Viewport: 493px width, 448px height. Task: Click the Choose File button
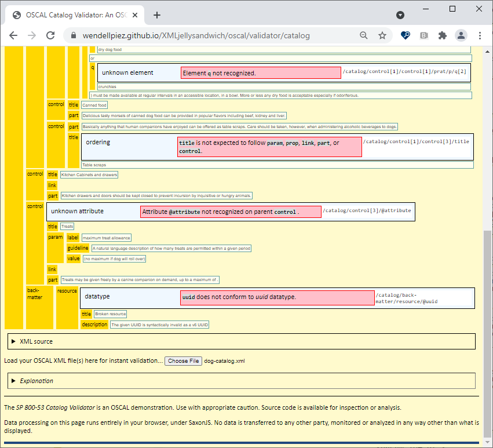[x=183, y=361]
